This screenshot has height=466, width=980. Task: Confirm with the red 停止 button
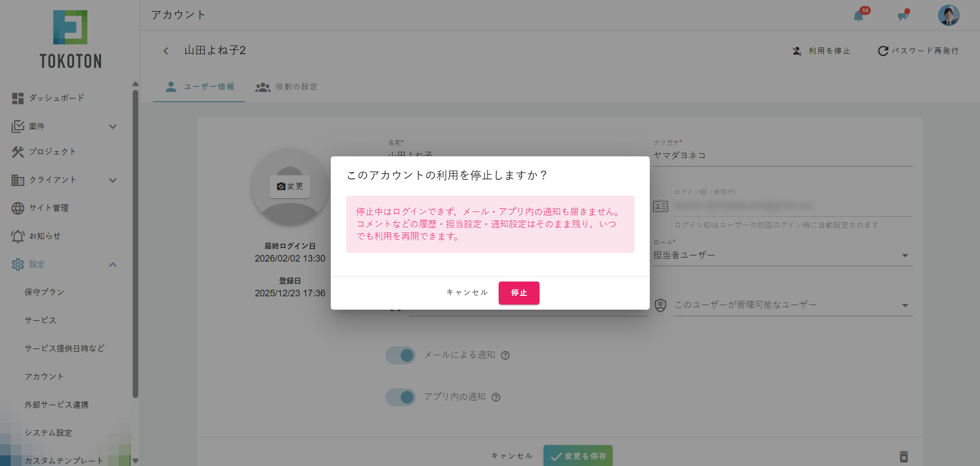point(519,293)
